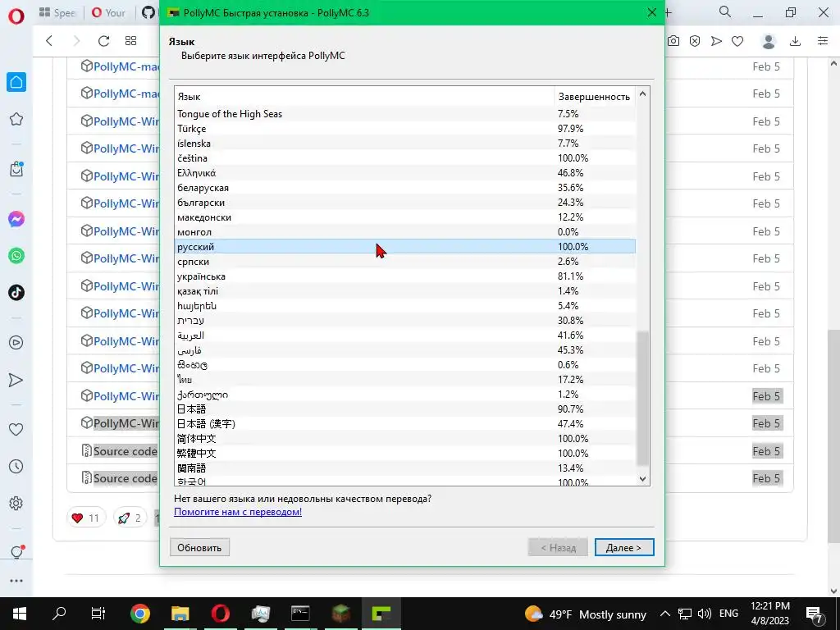Sort by Завершенность column header

coord(595,97)
